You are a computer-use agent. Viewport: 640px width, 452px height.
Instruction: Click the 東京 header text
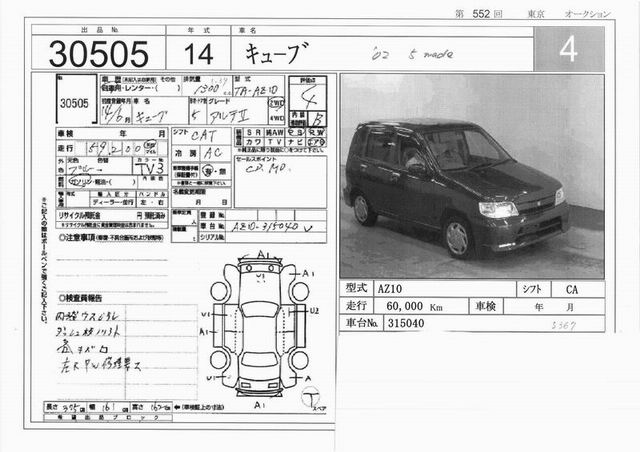[536, 14]
